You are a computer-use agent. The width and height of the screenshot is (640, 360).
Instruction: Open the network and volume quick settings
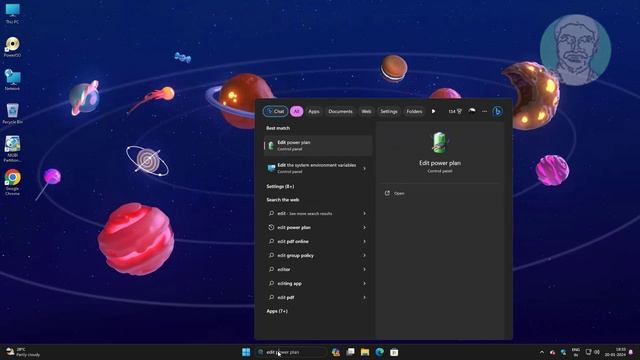[x=593, y=352]
